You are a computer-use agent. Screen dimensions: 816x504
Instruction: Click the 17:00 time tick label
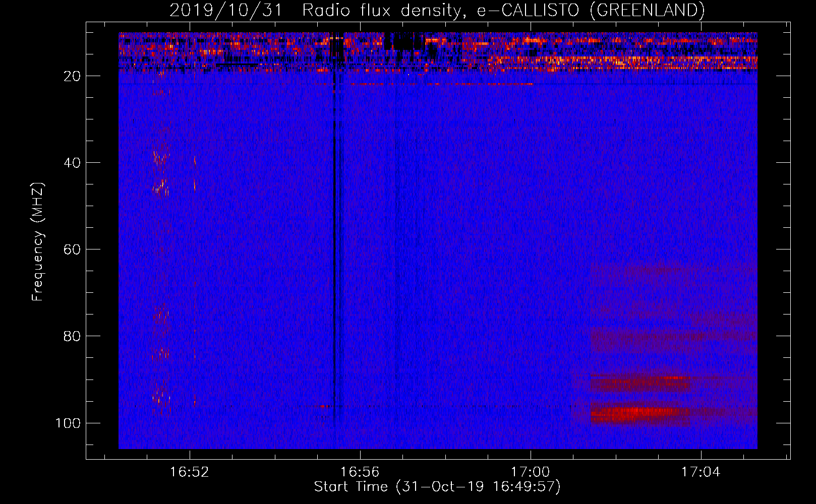pos(531,472)
